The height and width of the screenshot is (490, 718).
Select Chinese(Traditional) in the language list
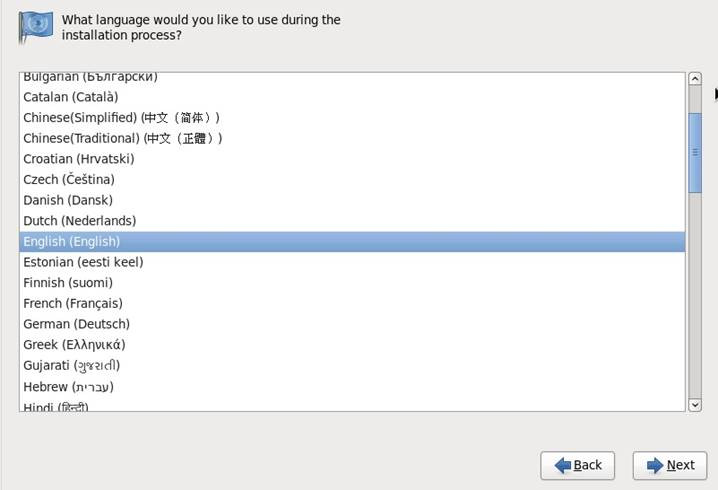click(x=123, y=138)
